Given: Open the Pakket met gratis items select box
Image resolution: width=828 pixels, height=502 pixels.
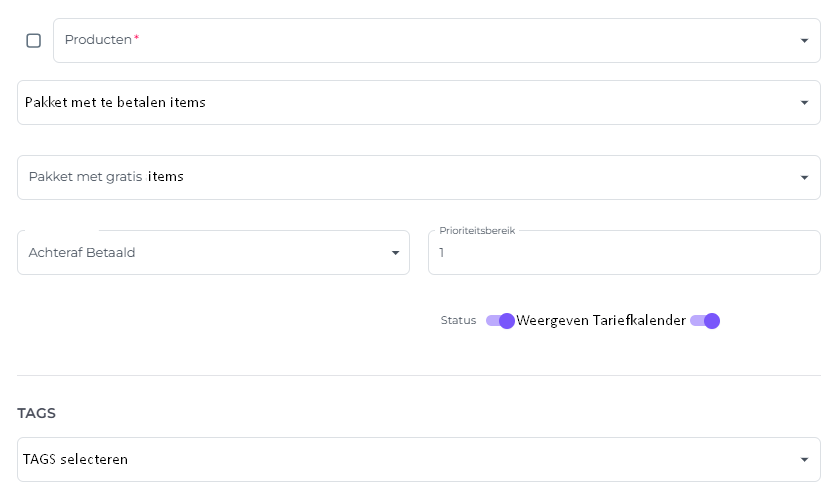Looking at the screenshot, I should click(400, 178).
